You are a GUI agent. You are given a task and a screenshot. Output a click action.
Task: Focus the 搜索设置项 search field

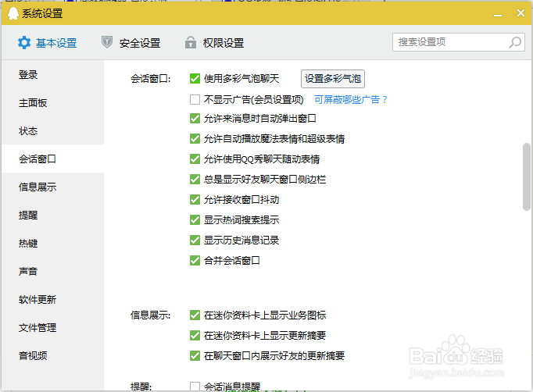point(459,42)
